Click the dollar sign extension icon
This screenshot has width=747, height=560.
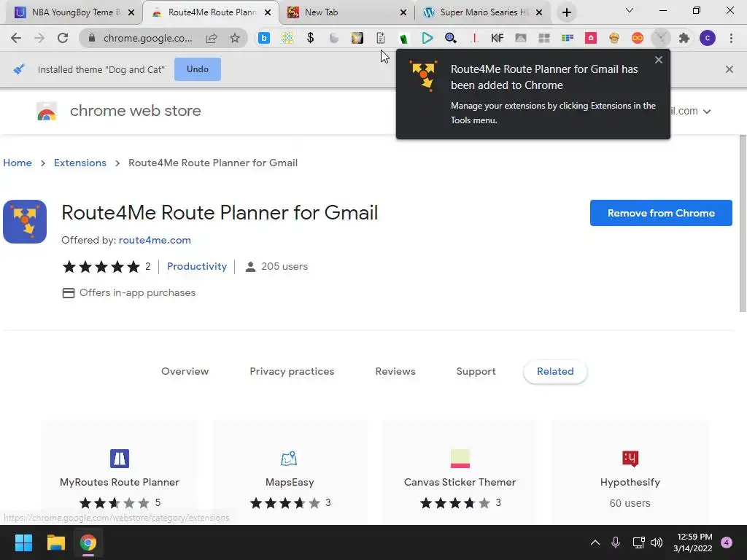(x=311, y=38)
